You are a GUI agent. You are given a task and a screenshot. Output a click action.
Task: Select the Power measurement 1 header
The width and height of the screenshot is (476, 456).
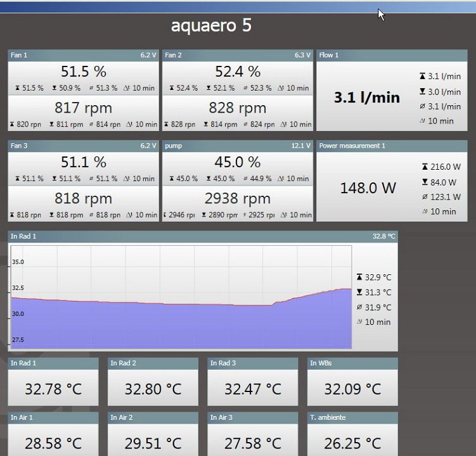[x=392, y=146]
